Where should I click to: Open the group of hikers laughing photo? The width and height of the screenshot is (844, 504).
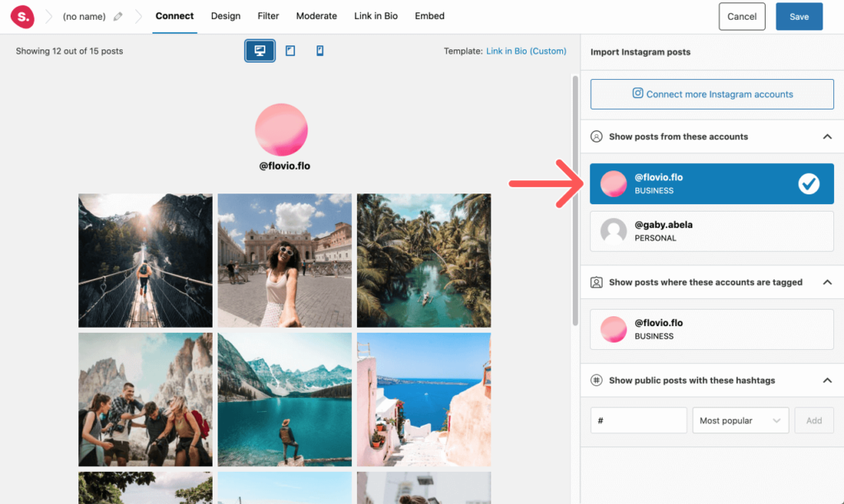145,399
